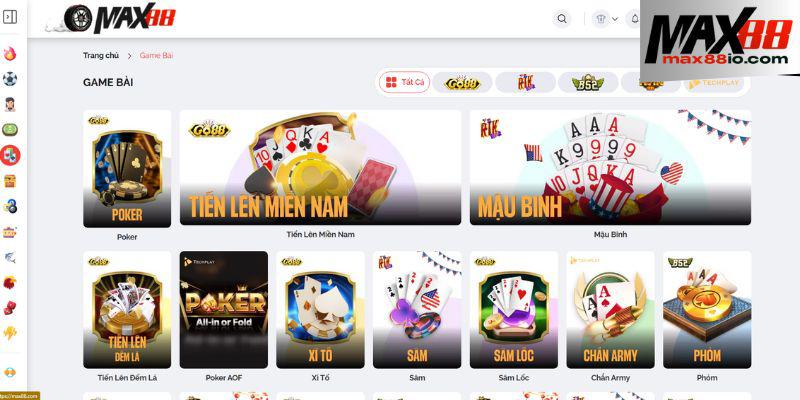The height and width of the screenshot is (400, 800).
Task: Launch the Poker AOF game tile
Action: click(223, 310)
